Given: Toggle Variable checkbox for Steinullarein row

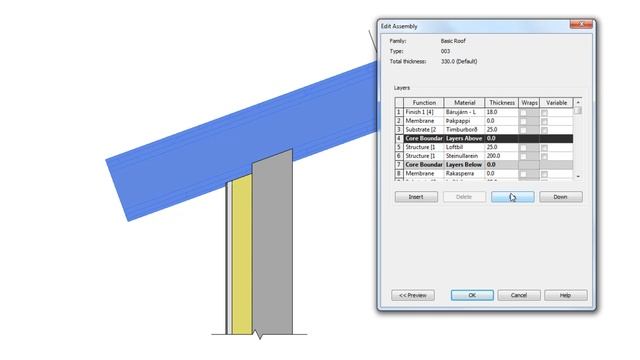Looking at the screenshot, I should (544, 156).
